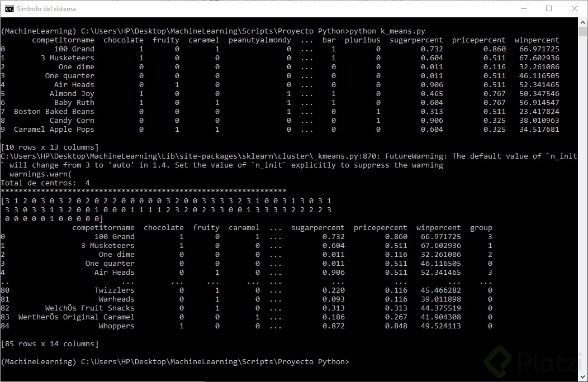Image resolution: width=588 pixels, height=382 pixels.
Task: Click '100 Grand' in the first table
Action: [x=74, y=49]
